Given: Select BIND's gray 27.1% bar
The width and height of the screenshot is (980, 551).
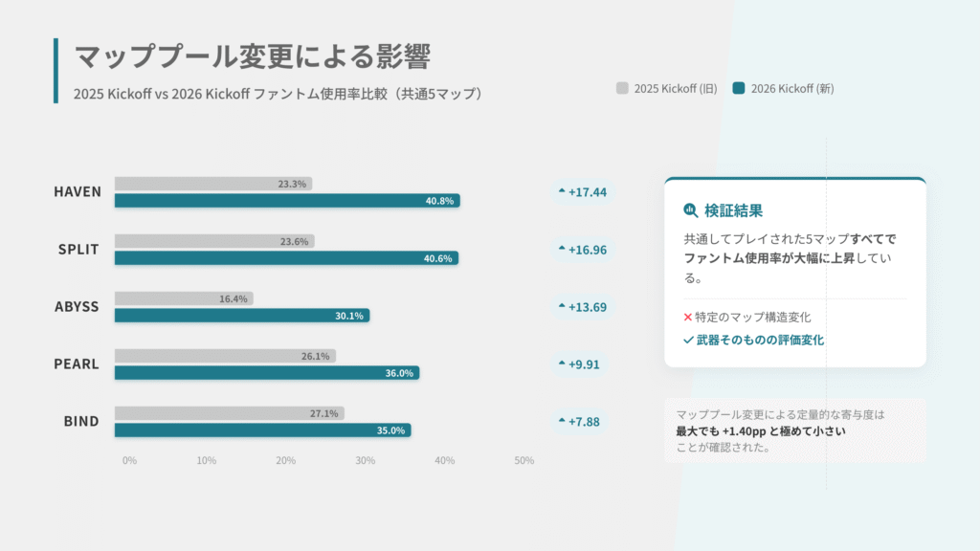Looking at the screenshot, I should (229, 413).
